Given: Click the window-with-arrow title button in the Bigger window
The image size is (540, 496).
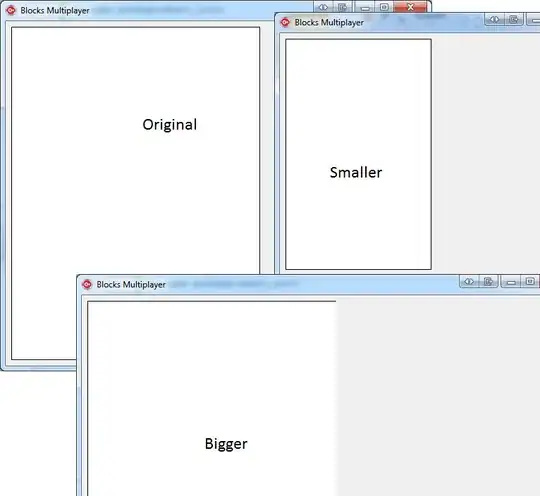Looking at the screenshot, I should [488, 281].
